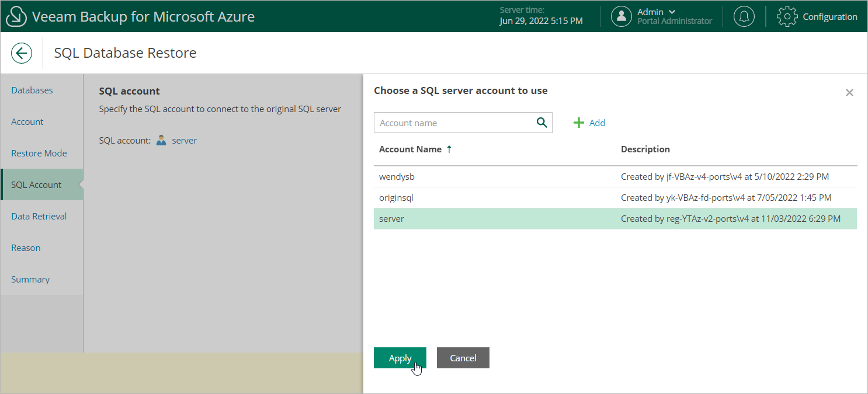Click the server SQL account link
This screenshot has width=868, height=394.
(x=184, y=140)
